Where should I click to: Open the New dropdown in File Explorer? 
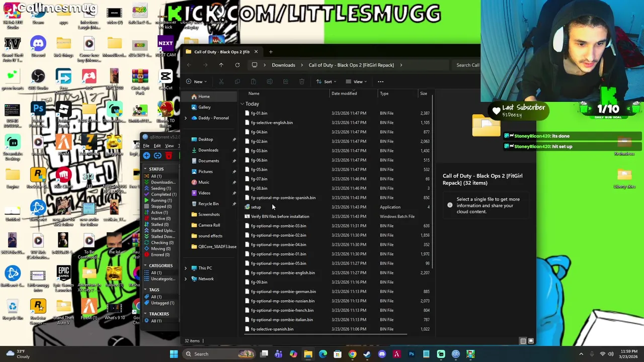(x=197, y=81)
